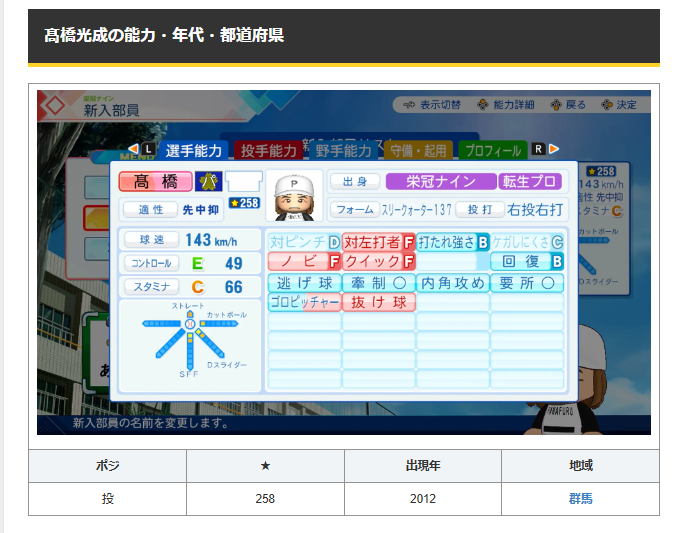Click the SFF pitch label
684x533 pixels.
[x=189, y=374]
